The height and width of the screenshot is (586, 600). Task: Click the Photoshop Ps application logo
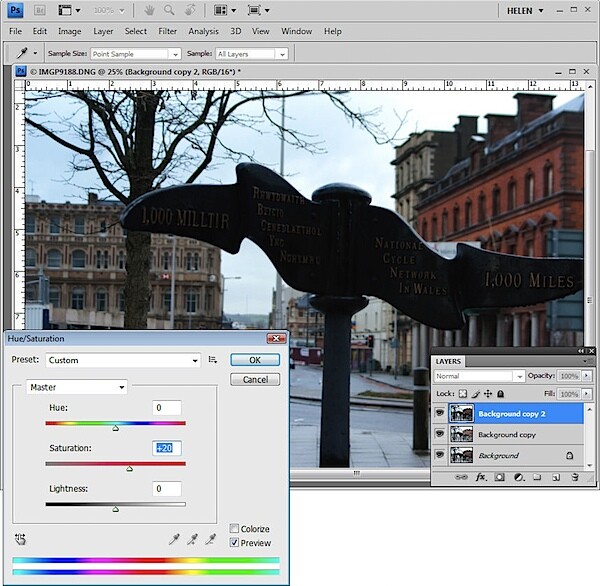tap(15, 10)
